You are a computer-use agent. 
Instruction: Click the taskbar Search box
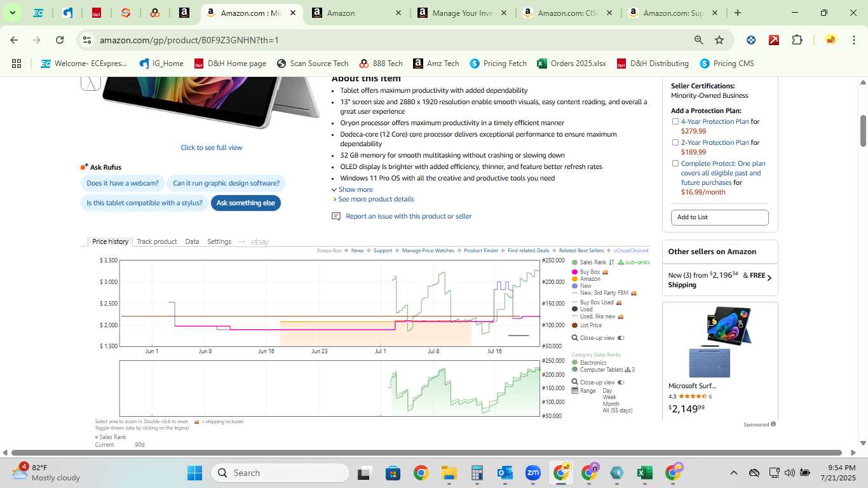(x=280, y=473)
